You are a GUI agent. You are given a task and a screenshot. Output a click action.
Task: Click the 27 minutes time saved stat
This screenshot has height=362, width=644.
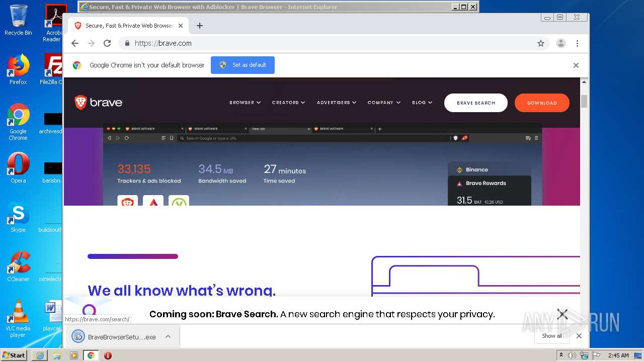[285, 173]
